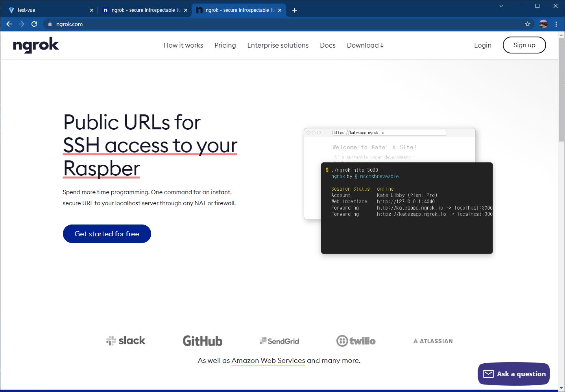Image resolution: width=565 pixels, height=392 pixels.
Task: Click the ngrok logo in header
Action: (x=36, y=45)
